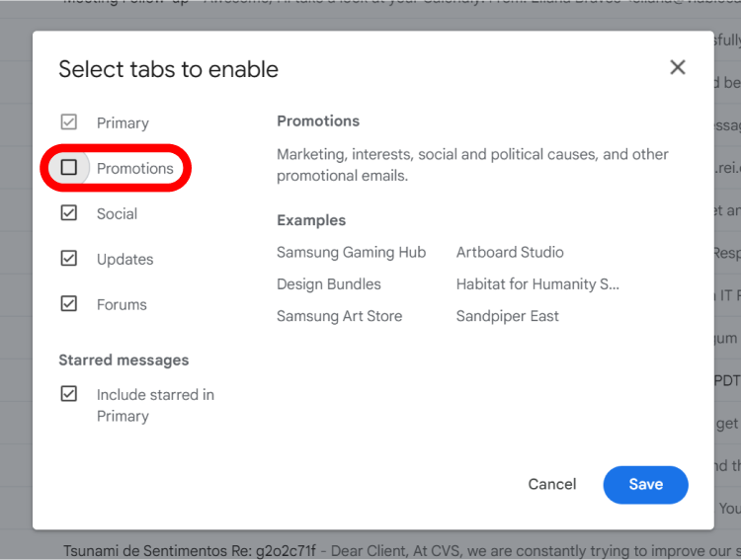Screen dimensions: 741x560
Task: Cancel the tab selection dialog
Action: [x=552, y=484]
